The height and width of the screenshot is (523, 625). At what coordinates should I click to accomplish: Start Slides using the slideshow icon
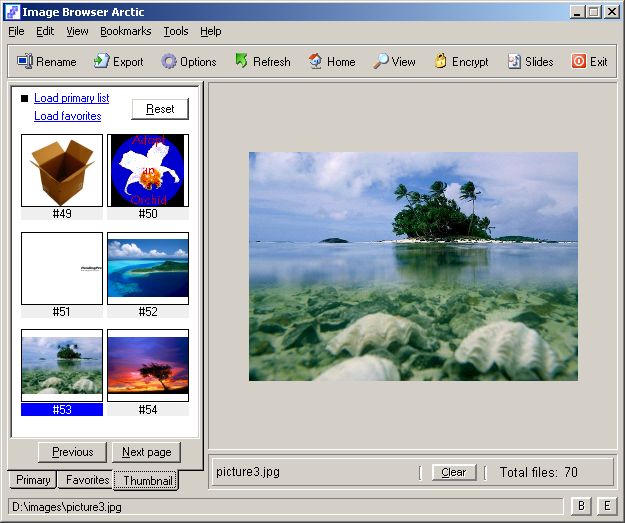tap(514, 61)
